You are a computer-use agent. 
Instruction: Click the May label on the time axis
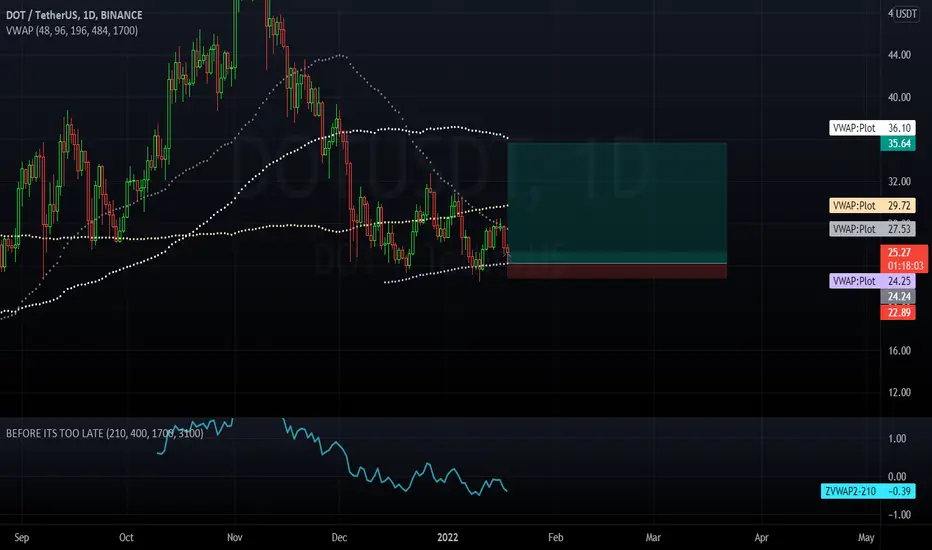pos(866,538)
